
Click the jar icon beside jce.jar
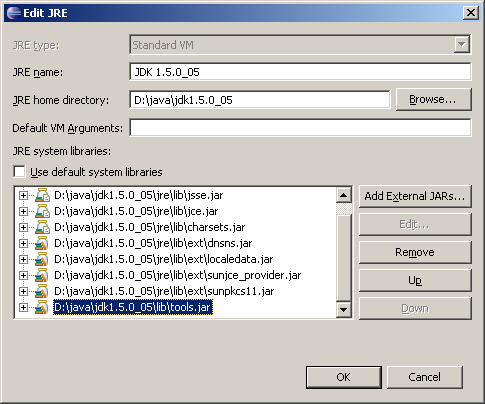(42, 211)
